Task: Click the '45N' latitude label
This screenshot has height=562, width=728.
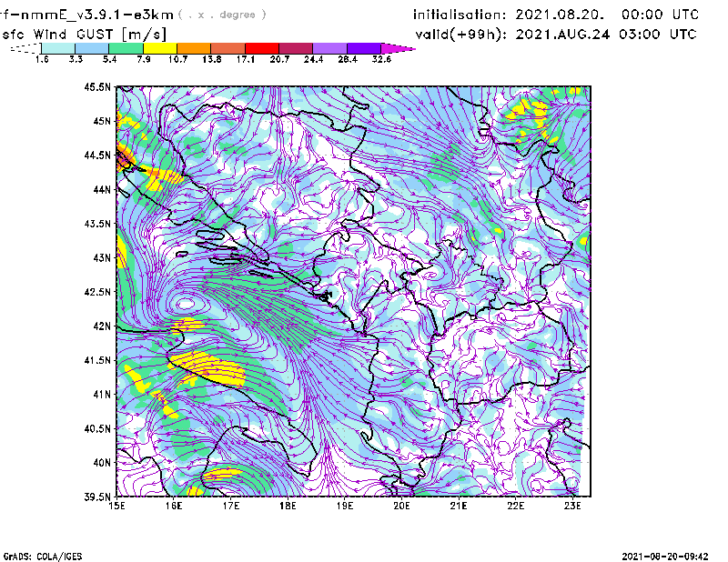Action: 102,121
